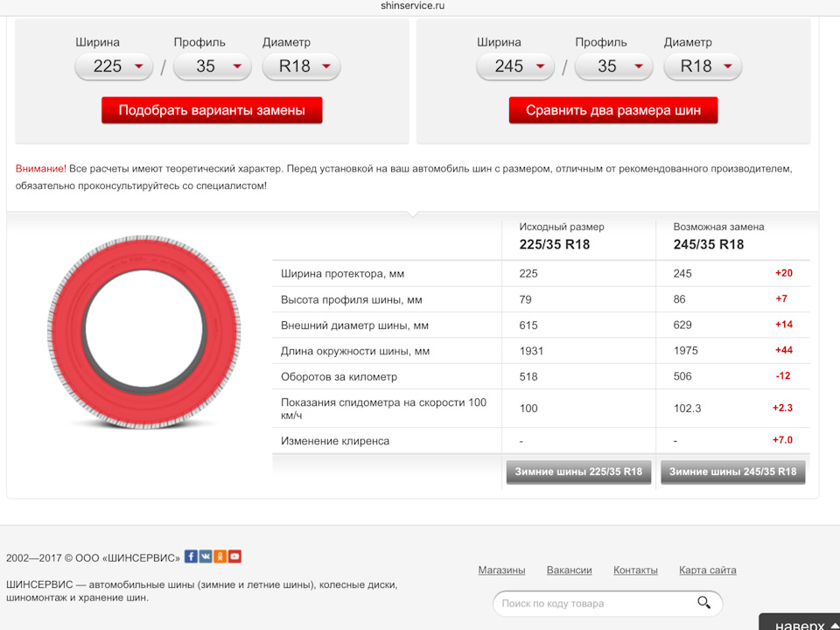Viewport: 840px width, 630px height.
Task: Click the Возможная замена header label
Action: [x=719, y=227]
